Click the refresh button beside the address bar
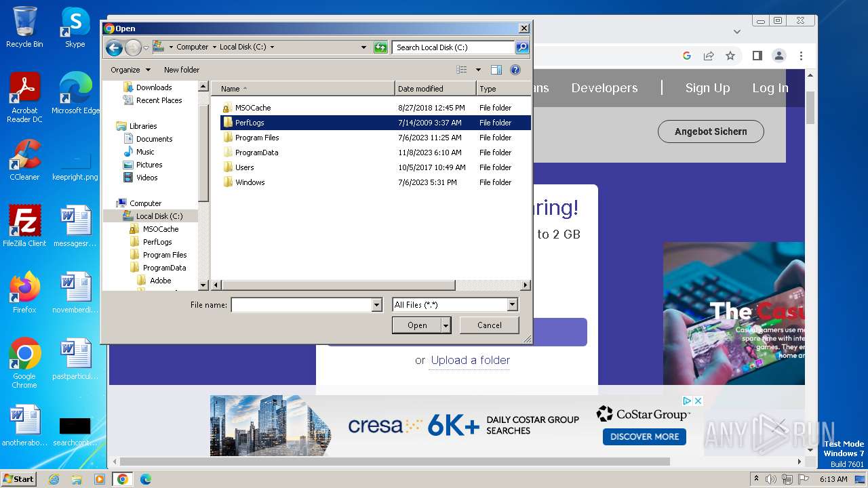 pos(380,47)
